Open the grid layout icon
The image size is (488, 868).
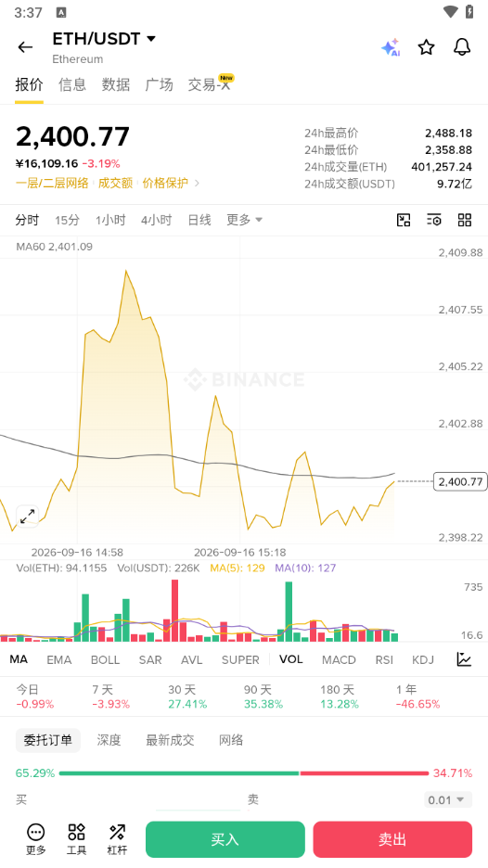(465, 220)
